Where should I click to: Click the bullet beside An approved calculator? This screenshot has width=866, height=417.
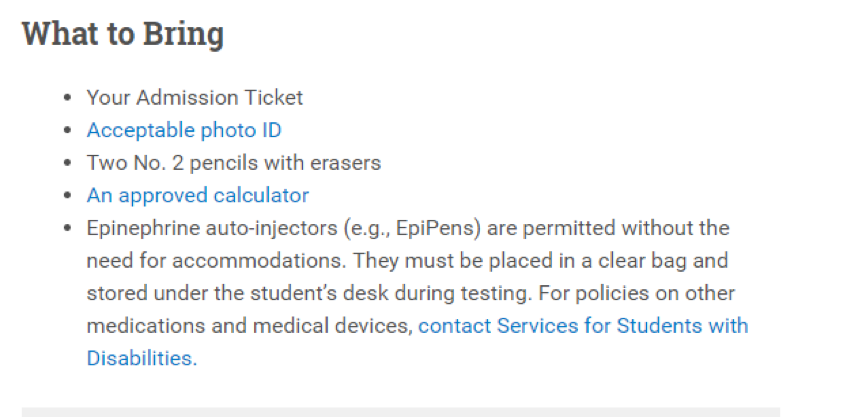point(67,195)
